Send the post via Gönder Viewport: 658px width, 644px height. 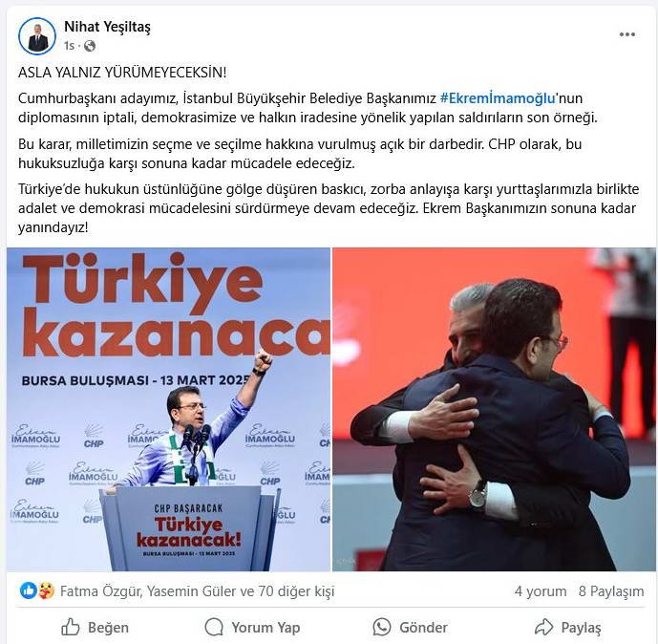click(410, 627)
